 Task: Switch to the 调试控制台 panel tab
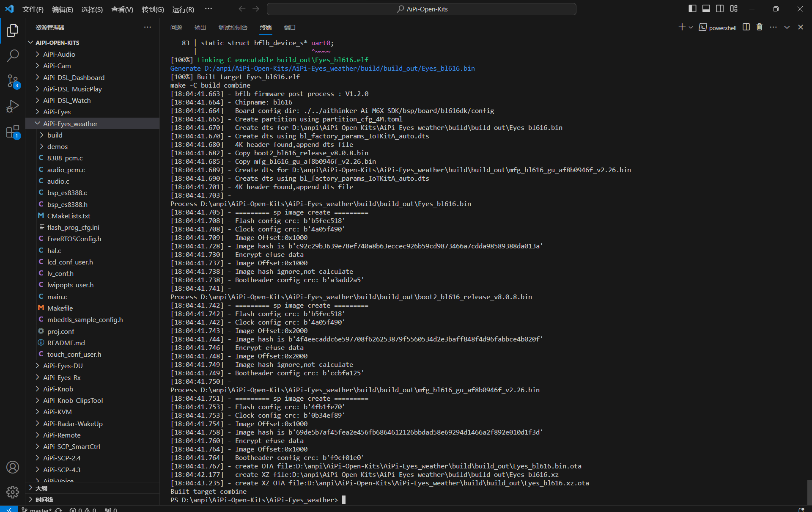pyautogui.click(x=233, y=28)
